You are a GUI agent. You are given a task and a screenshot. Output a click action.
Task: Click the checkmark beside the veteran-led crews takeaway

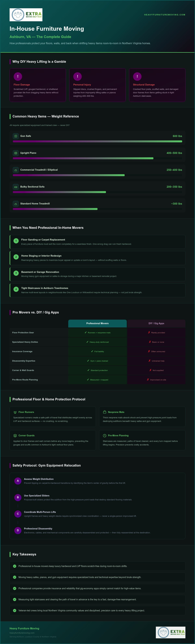(x=14, y=611)
